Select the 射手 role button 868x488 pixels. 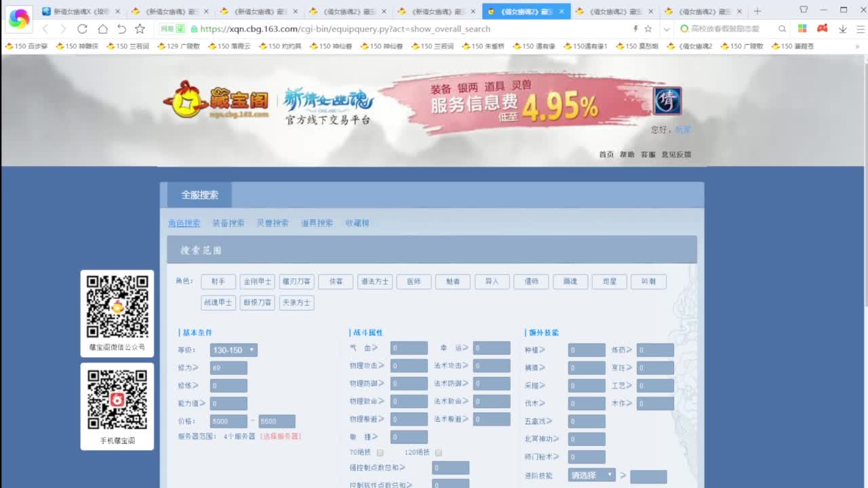pos(218,282)
